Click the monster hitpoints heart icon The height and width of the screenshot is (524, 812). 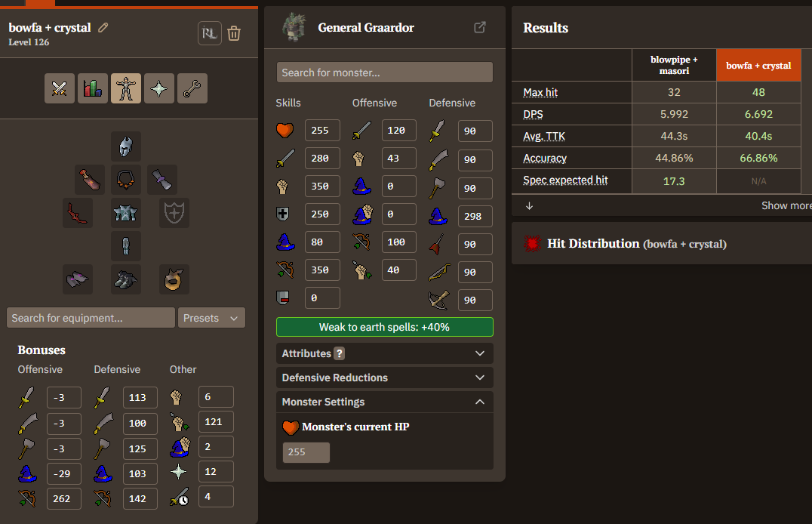(x=285, y=130)
